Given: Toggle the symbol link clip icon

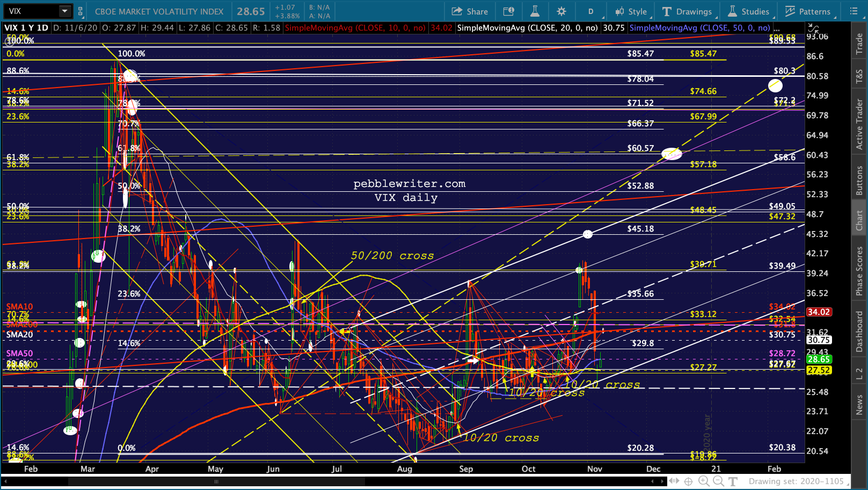Looking at the screenshot, I should point(81,11).
